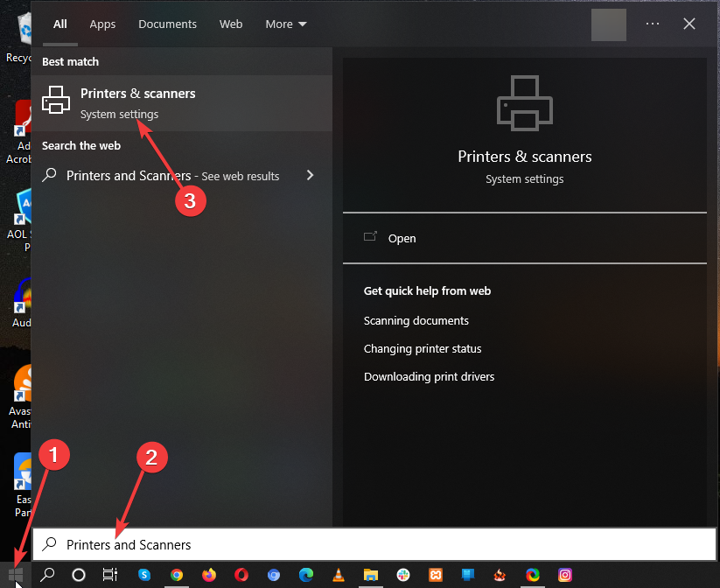
Task: Open File Explorer from the taskbar
Action: point(371,575)
